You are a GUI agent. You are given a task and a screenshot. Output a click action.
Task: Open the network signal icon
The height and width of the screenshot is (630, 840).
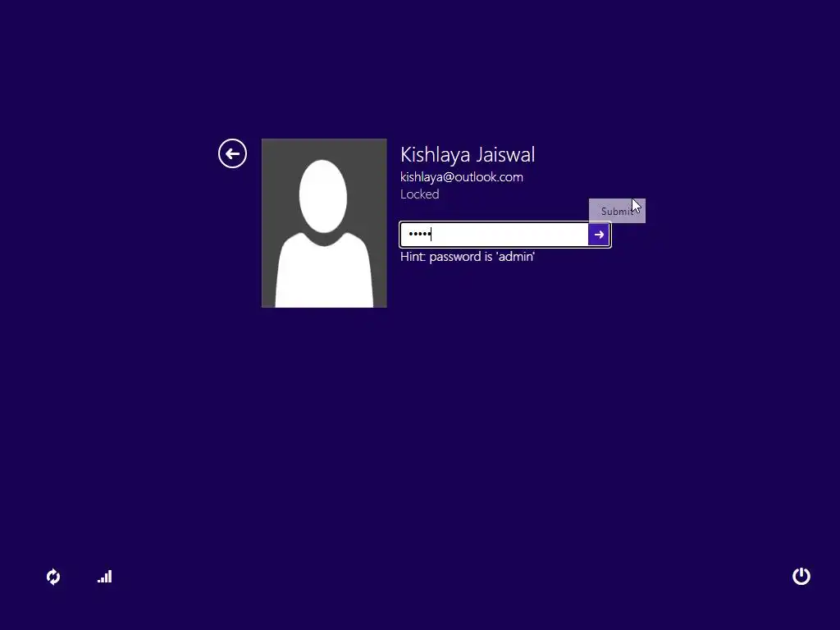click(104, 577)
